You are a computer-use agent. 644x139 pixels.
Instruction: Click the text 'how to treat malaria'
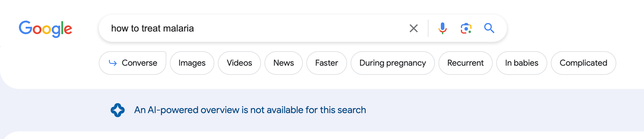click(x=152, y=28)
